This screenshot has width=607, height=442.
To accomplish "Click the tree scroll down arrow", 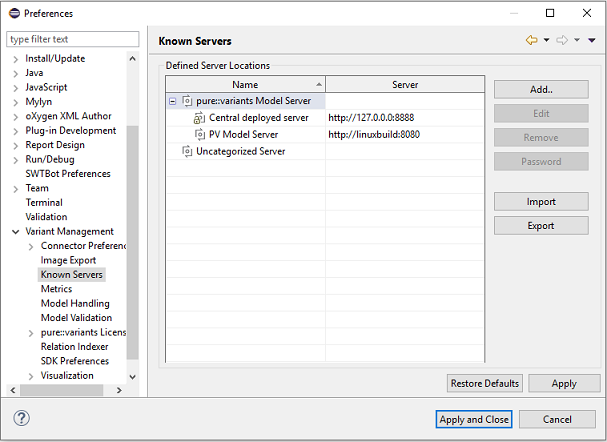I will [132, 377].
